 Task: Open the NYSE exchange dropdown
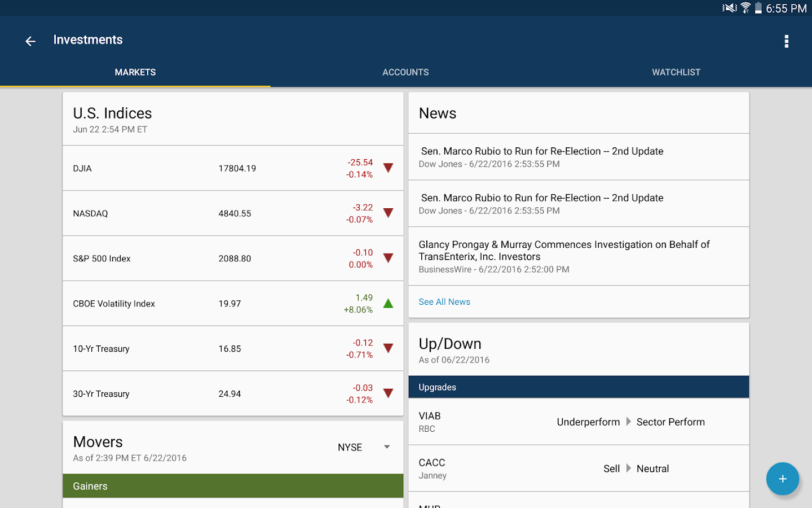click(x=364, y=447)
